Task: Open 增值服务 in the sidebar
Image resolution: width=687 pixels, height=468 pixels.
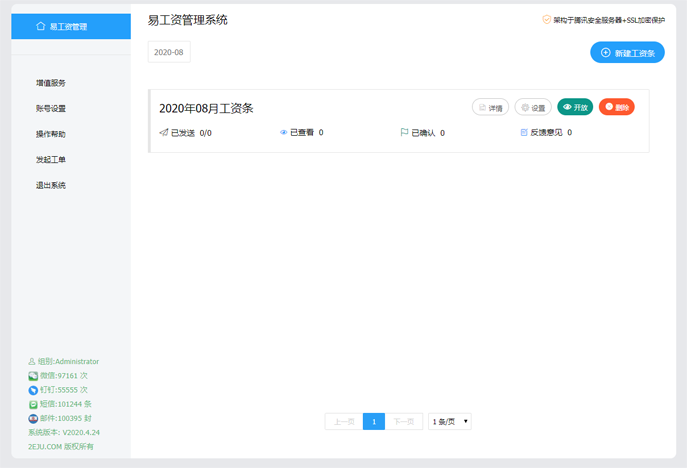Action: pyautogui.click(x=51, y=83)
